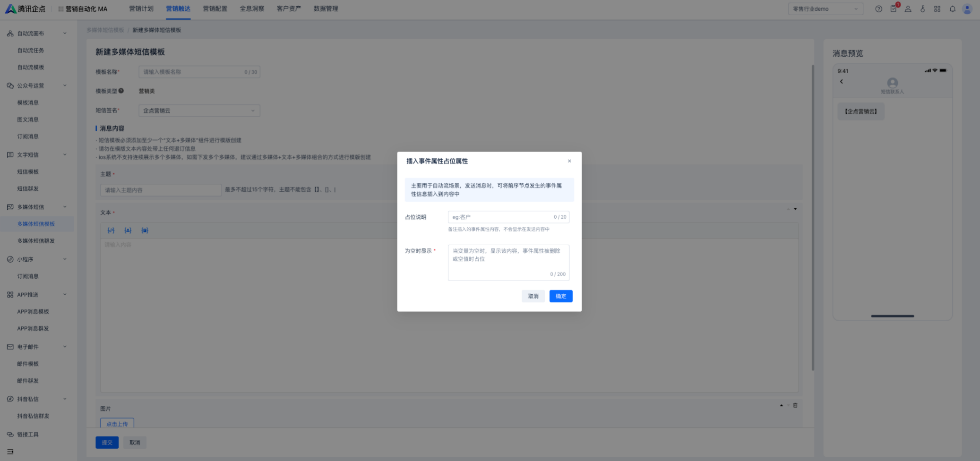Insert user attribute icon in text toolbar
Image resolution: width=980 pixels, height=461 pixels.
point(128,230)
